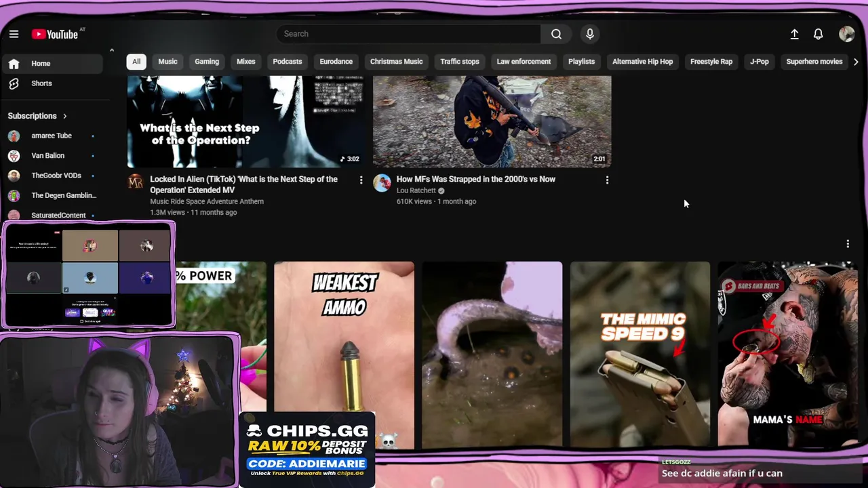The image size is (868, 488).
Task: Select the Christmas Music chip
Action: [396, 62]
